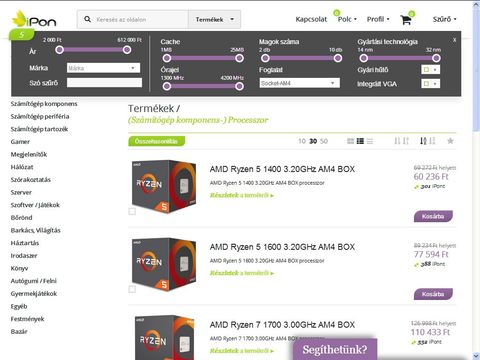Switch to detailed list view icon
480x360 pixels.
[360, 141]
